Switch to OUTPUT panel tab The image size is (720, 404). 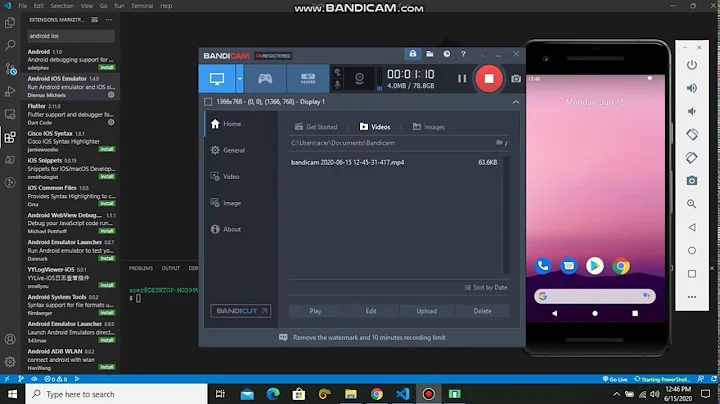(x=170, y=268)
